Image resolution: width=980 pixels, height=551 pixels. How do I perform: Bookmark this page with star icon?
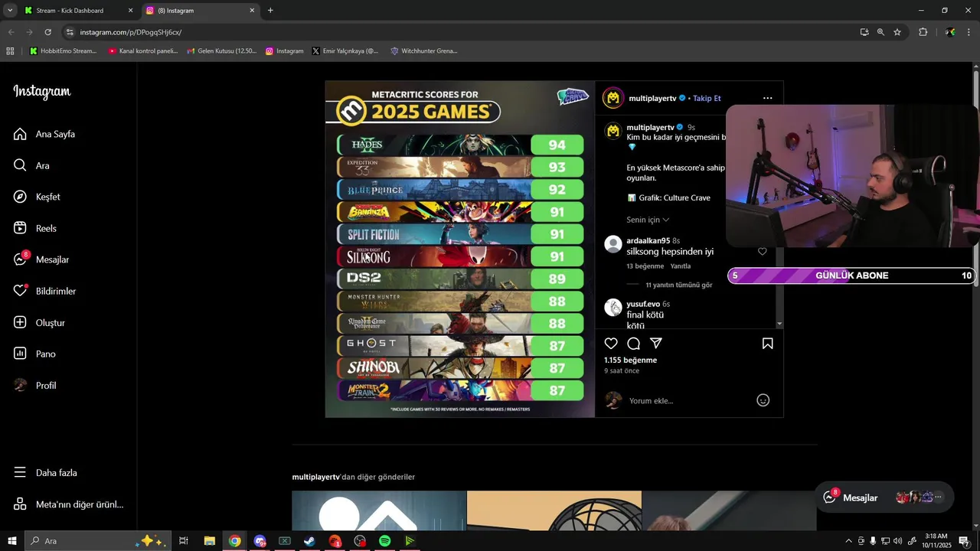click(x=897, y=32)
